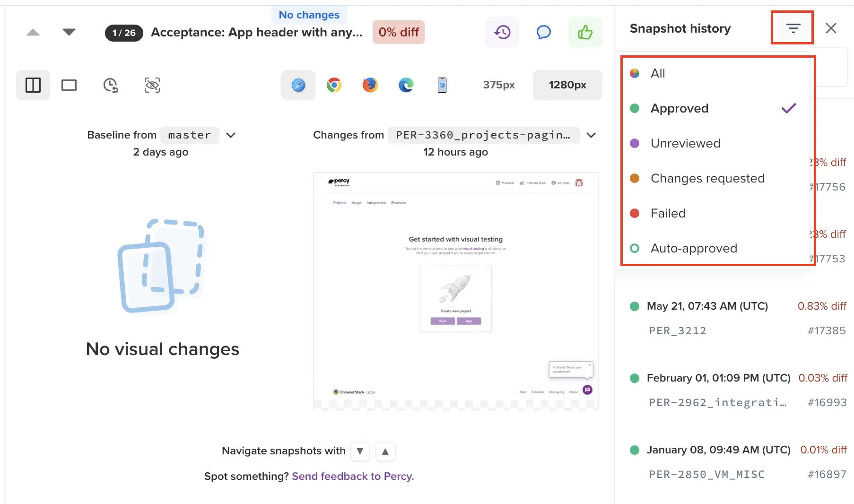Viewport: 854px width, 504px height.
Task: Open the snapshot history filter icon
Action: [793, 28]
